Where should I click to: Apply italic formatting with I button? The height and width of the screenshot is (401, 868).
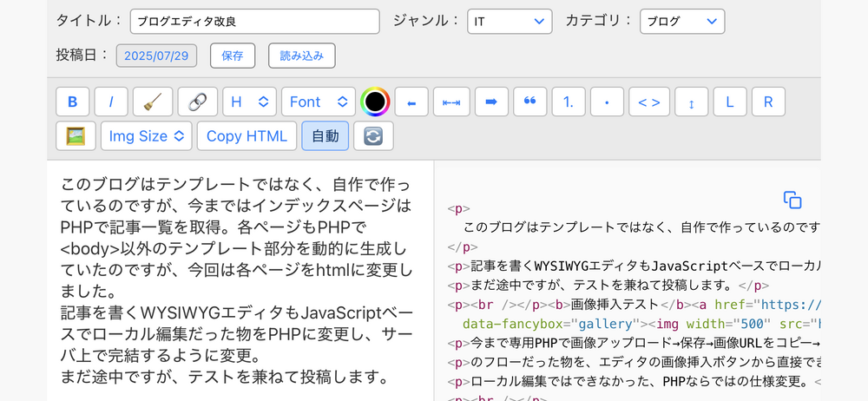(x=111, y=102)
